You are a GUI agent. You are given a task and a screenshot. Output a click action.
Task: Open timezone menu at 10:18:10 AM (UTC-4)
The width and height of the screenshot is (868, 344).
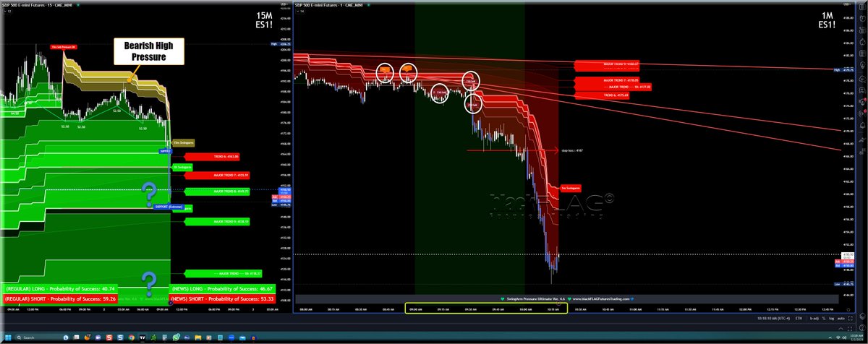(773, 319)
